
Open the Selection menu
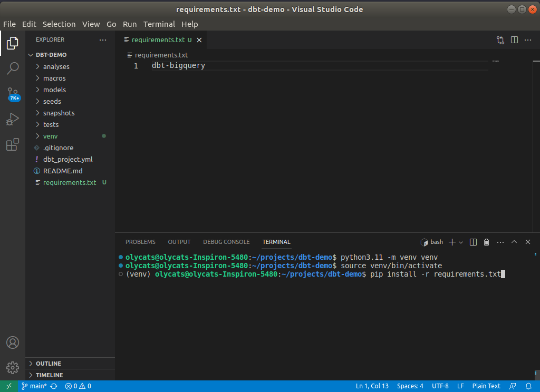[x=59, y=24]
